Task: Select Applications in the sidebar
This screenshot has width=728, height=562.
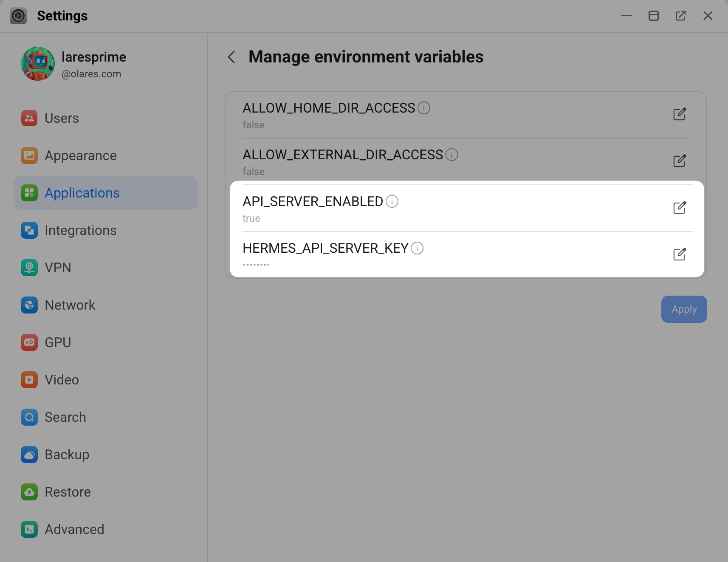Action: (106, 193)
